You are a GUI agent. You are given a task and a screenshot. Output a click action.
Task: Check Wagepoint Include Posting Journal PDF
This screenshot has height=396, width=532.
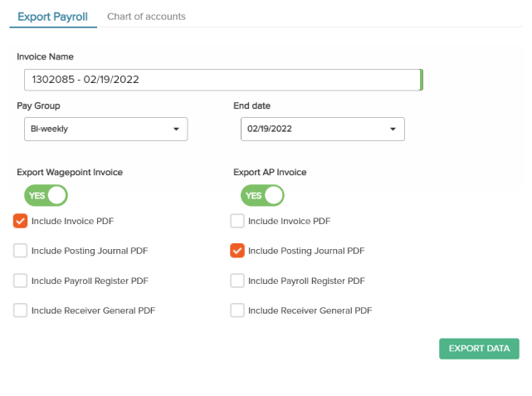point(21,251)
